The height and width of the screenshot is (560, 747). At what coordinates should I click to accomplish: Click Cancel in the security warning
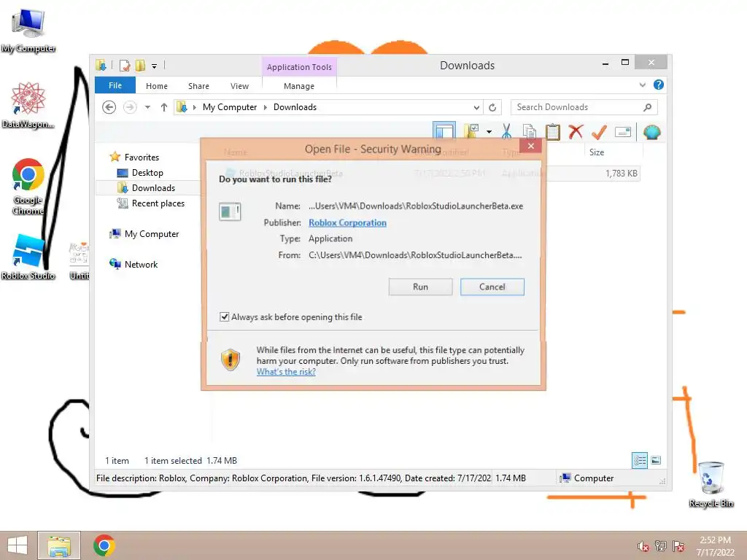pyautogui.click(x=492, y=287)
